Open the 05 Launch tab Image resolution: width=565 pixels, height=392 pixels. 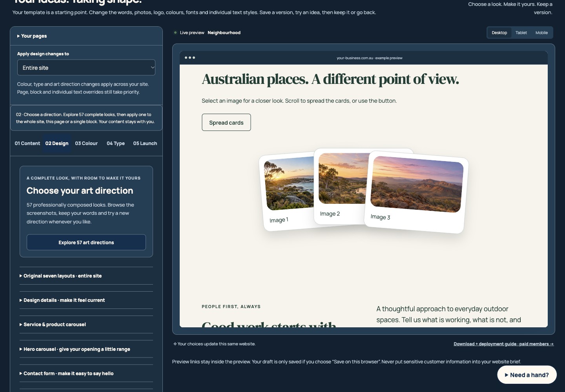[x=145, y=143]
